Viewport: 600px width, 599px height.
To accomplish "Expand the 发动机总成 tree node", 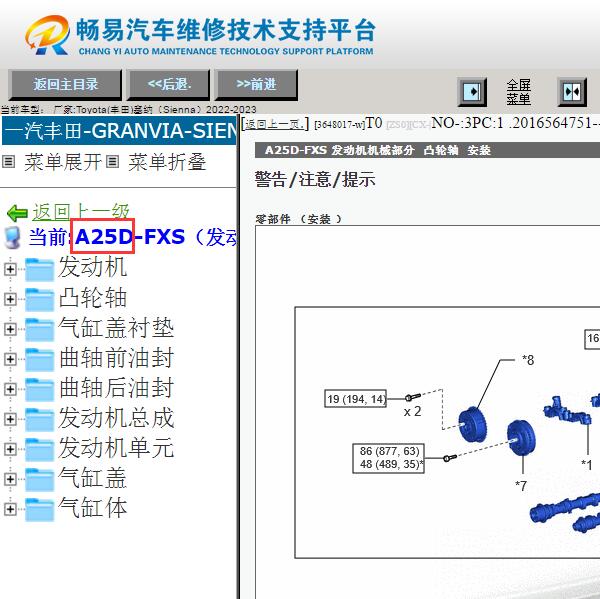I will coord(10,419).
